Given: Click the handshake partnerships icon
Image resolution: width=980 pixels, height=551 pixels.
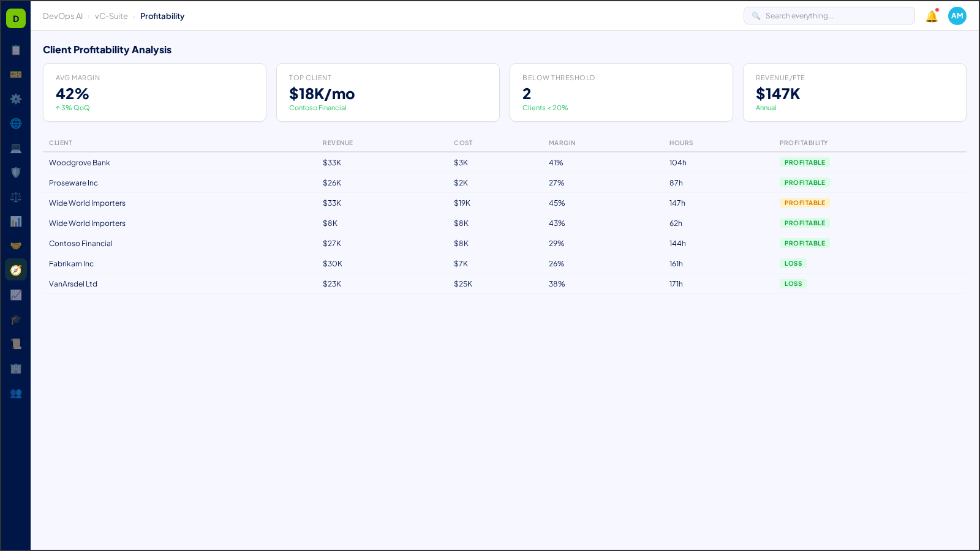Looking at the screenshot, I should (x=16, y=246).
